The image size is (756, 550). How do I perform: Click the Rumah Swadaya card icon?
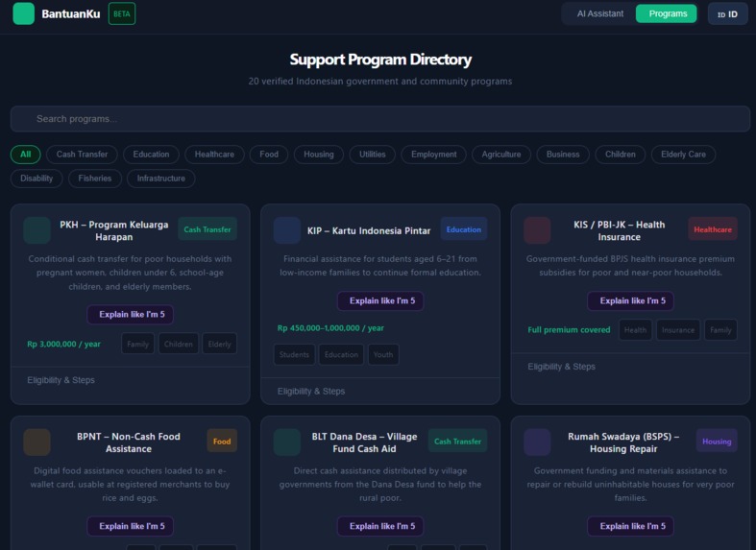537,442
